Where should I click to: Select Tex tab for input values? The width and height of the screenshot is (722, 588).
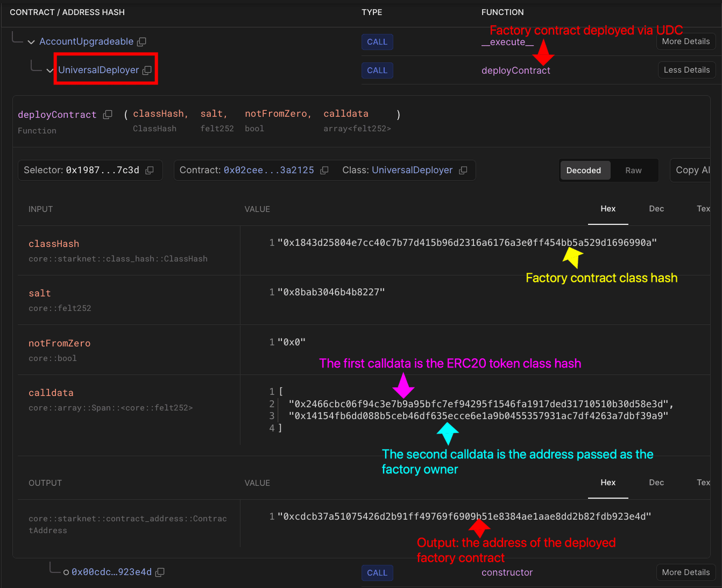point(703,209)
